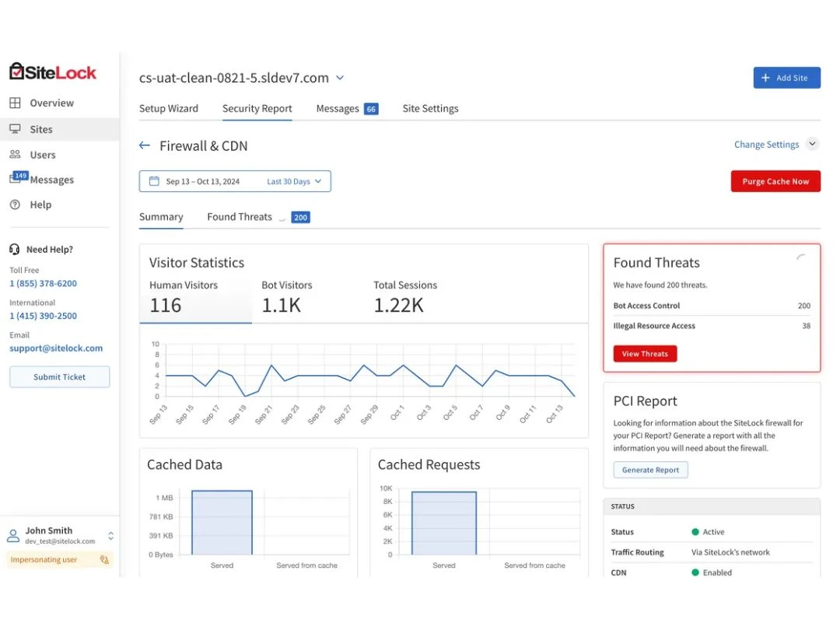
Task: Click the Need Help headset icon
Action: (x=15, y=249)
